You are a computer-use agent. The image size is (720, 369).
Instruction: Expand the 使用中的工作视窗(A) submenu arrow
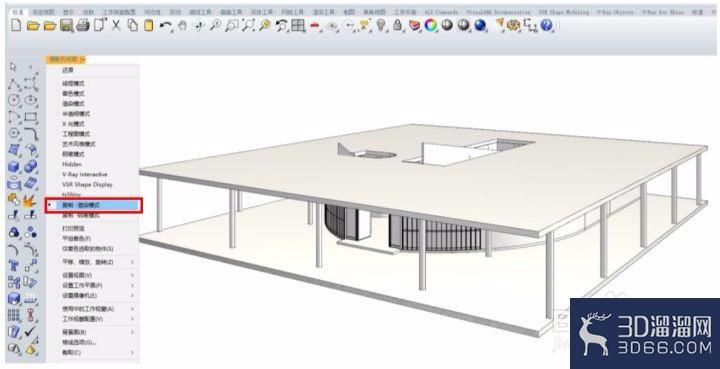pos(133,309)
